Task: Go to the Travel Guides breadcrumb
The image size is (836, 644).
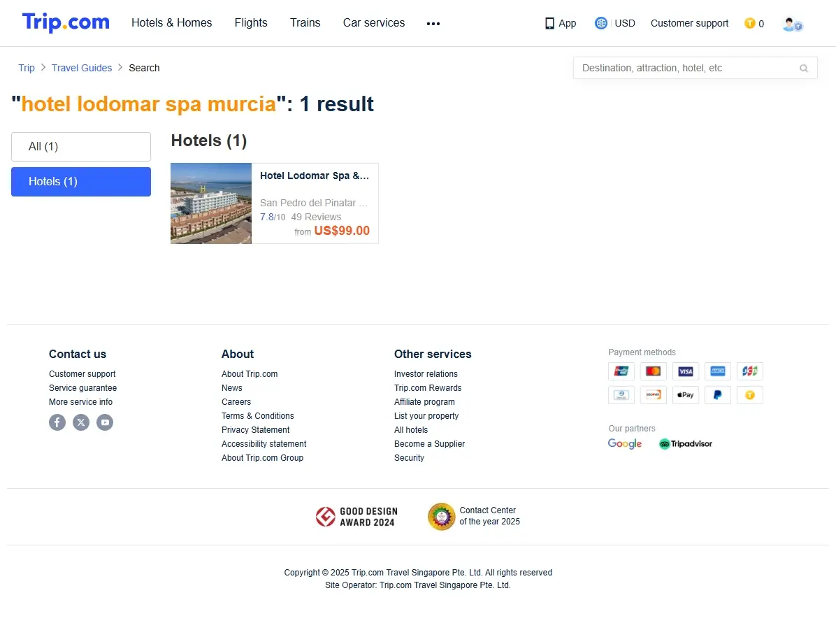Action: click(82, 68)
